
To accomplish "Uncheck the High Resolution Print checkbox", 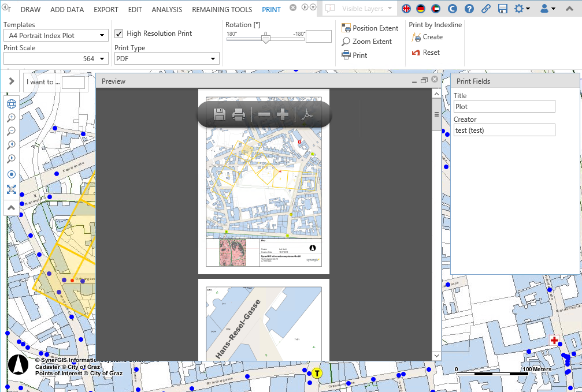I will point(119,33).
